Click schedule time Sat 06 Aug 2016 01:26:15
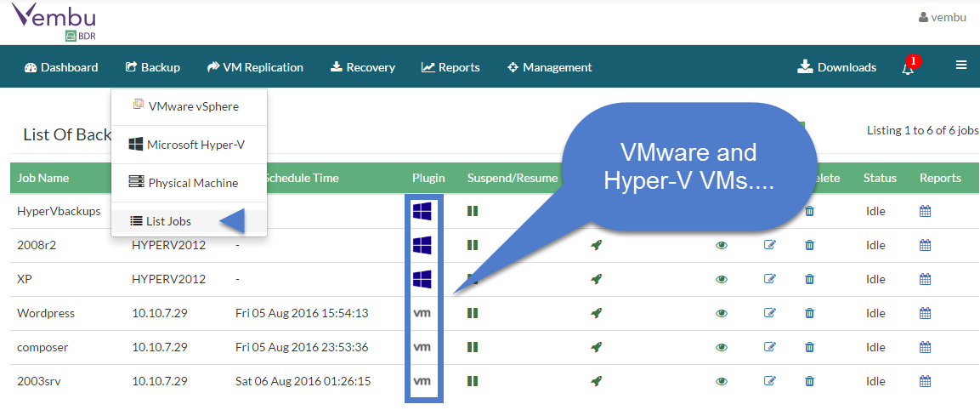The width and height of the screenshot is (980, 410). coord(303,380)
